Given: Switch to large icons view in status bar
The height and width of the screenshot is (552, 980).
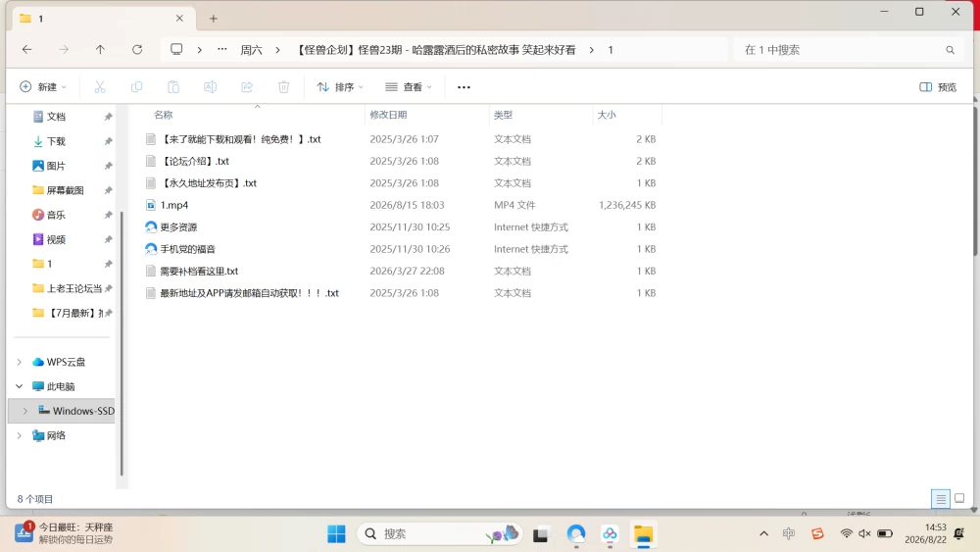Looking at the screenshot, I should coord(959,498).
